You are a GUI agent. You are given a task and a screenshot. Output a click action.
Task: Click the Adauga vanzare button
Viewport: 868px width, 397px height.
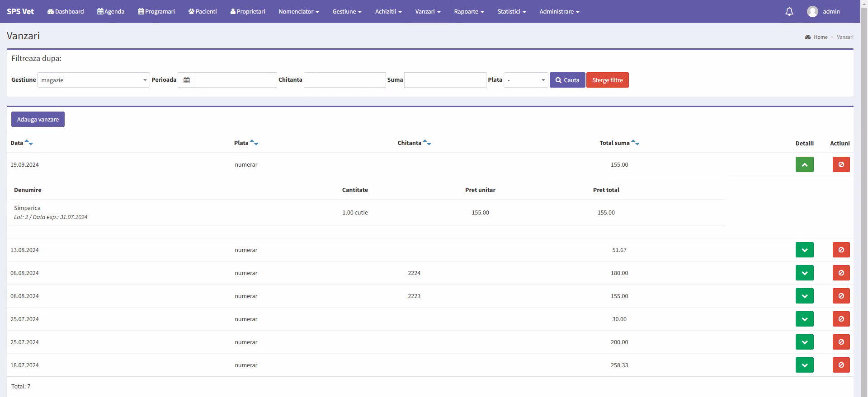coord(38,119)
